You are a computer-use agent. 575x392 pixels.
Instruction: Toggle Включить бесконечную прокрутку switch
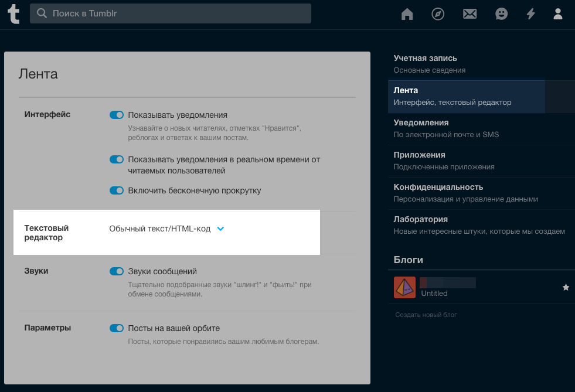click(117, 190)
